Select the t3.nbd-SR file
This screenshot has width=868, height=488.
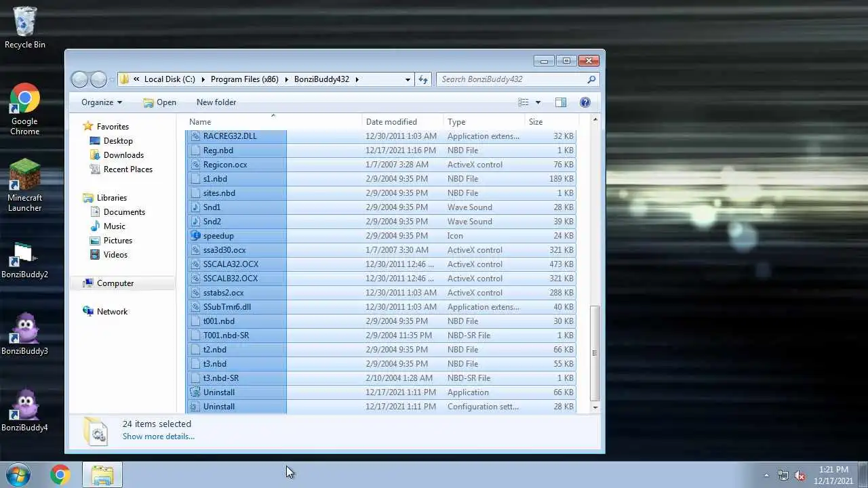[381, 378]
